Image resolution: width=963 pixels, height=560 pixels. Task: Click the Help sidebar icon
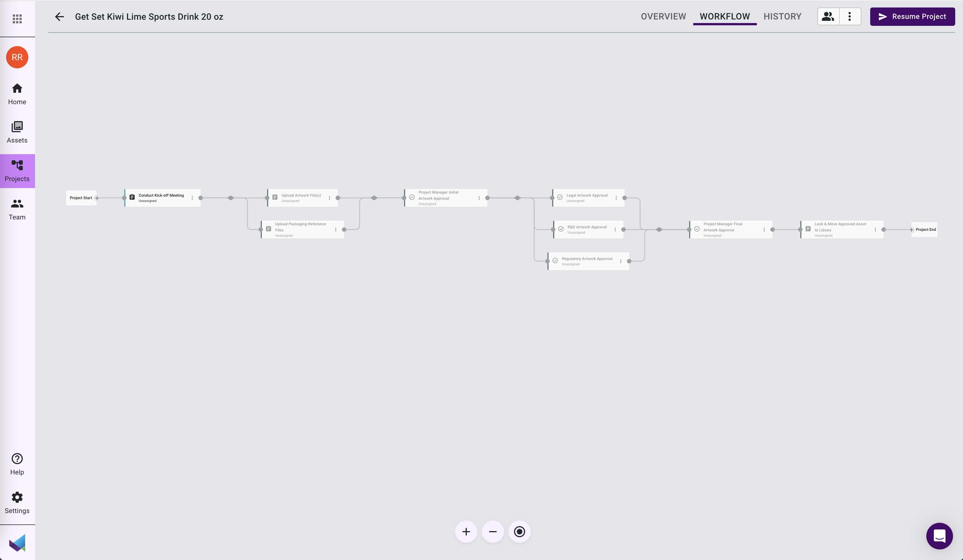click(17, 463)
